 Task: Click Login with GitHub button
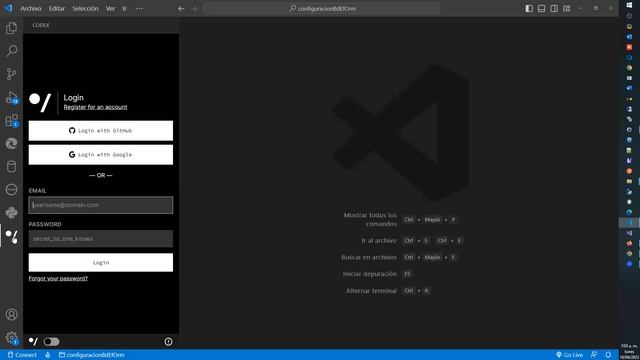(101, 131)
